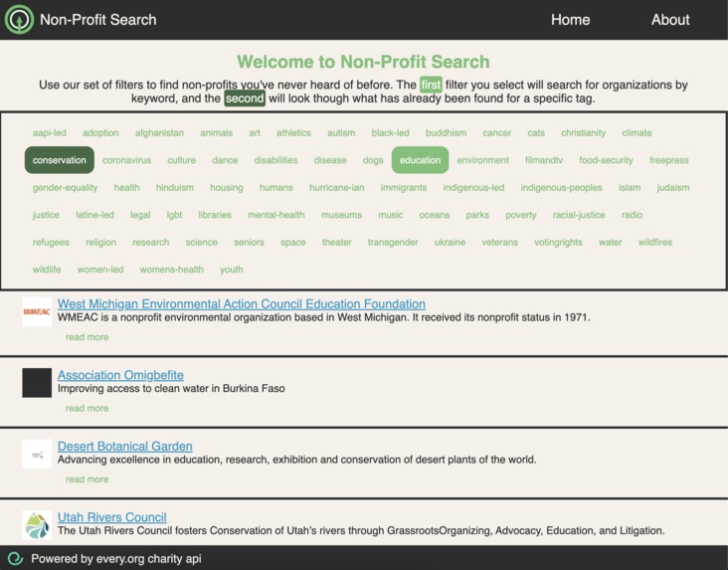This screenshot has height=570, width=728.
Task: Choose the cats filter
Action: [536, 133]
